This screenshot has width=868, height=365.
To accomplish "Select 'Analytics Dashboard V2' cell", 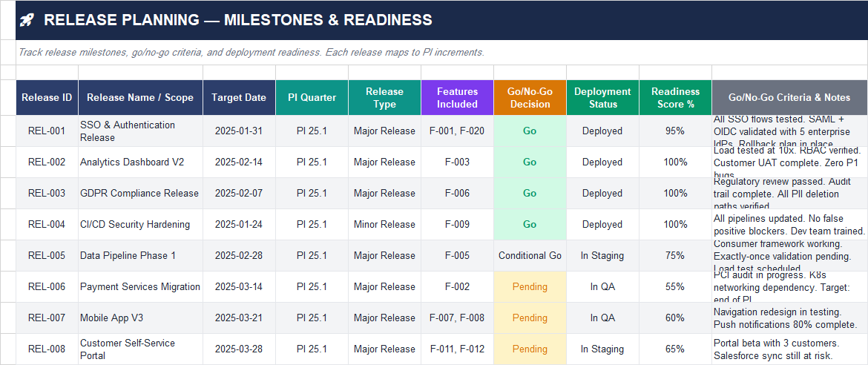I will [141, 162].
